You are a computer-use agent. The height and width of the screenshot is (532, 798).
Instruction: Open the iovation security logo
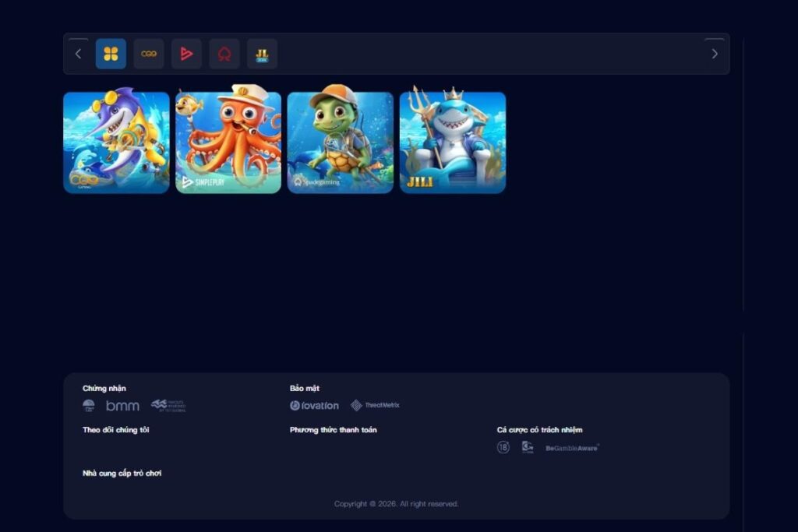[315, 406]
